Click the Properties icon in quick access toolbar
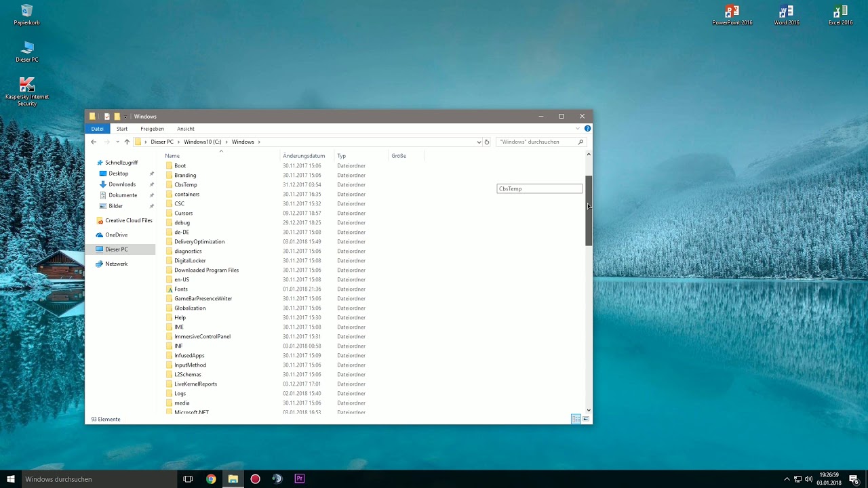 (106, 117)
